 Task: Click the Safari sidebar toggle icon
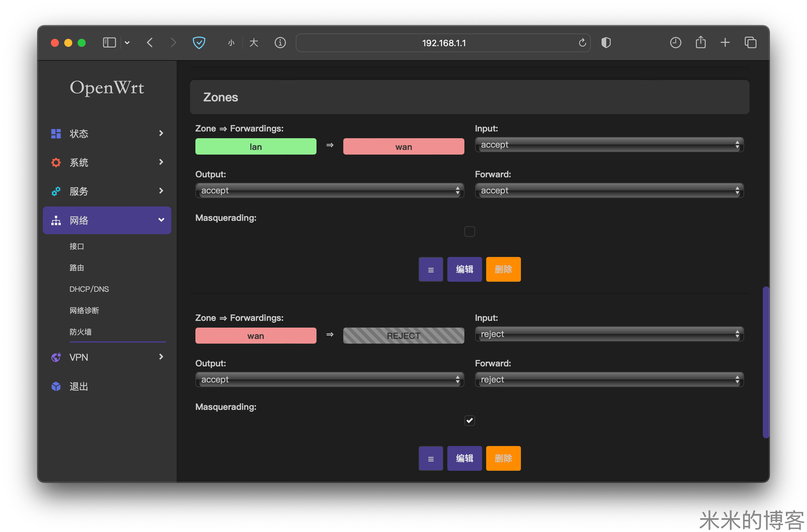[109, 43]
